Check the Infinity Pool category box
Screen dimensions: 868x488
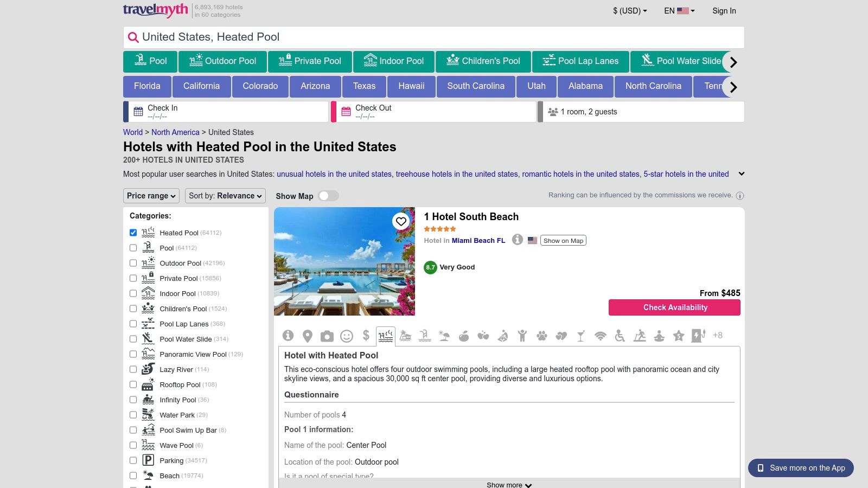133,400
